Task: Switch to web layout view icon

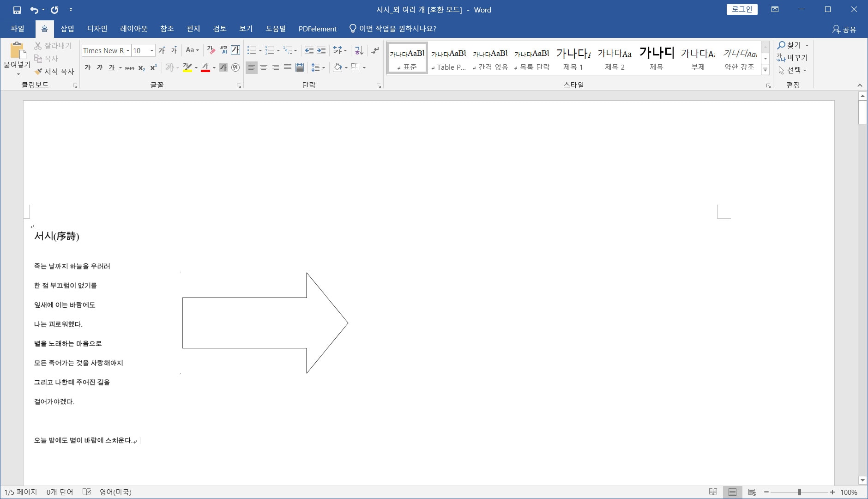Action: pyautogui.click(x=752, y=492)
